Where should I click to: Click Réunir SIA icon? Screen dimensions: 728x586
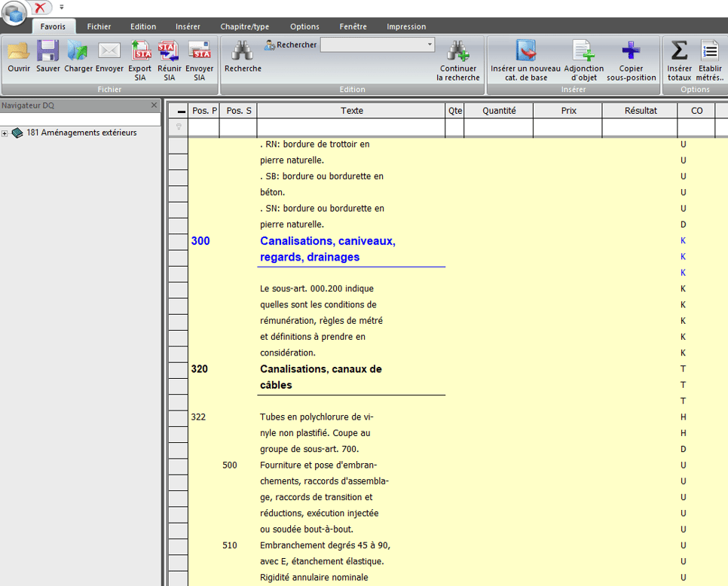(x=169, y=60)
